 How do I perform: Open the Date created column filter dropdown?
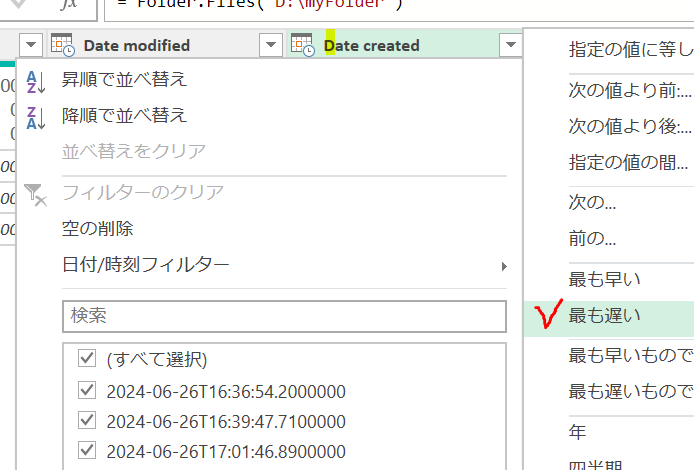[x=511, y=45]
